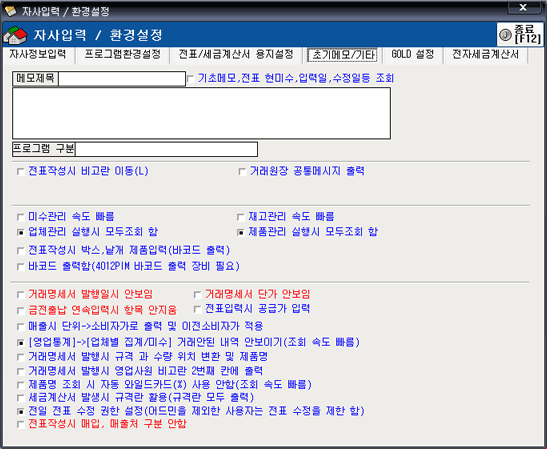
Task: Click the title bar application icon
Action: [10, 11]
